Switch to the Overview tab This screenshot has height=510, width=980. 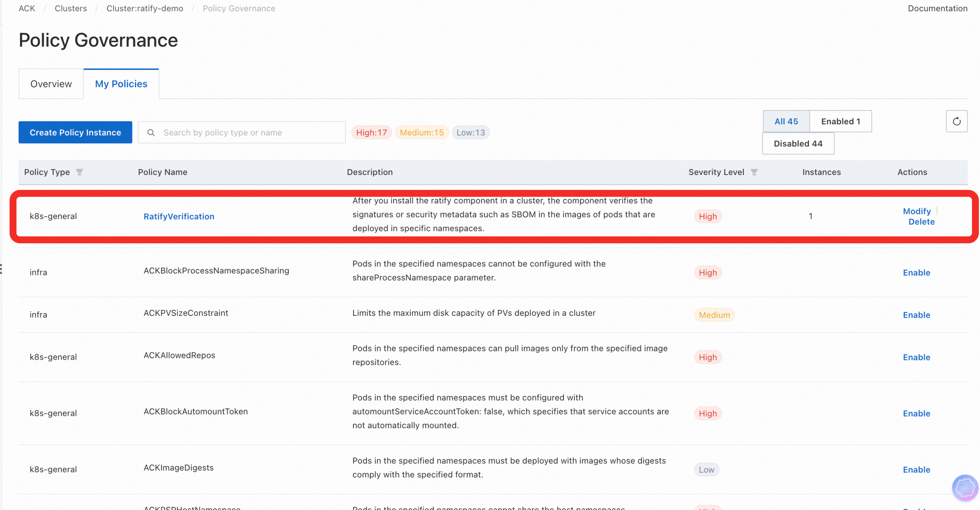point(51,84)
